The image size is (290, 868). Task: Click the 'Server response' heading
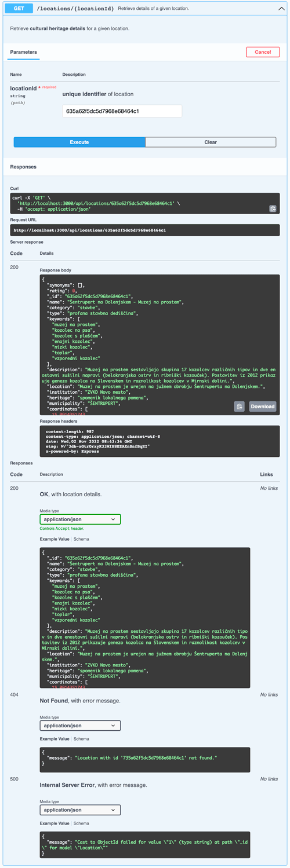pyautogui.click(x=27, y=242)
